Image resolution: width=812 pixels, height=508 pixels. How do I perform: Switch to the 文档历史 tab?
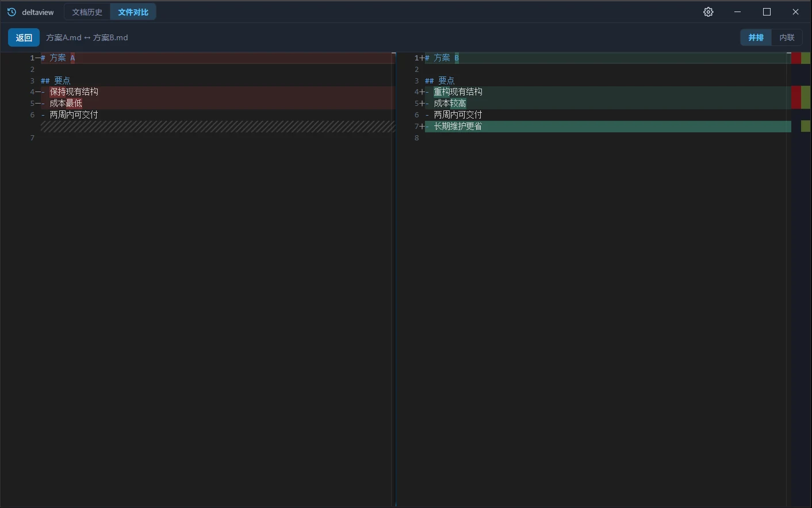pos(87,12)
